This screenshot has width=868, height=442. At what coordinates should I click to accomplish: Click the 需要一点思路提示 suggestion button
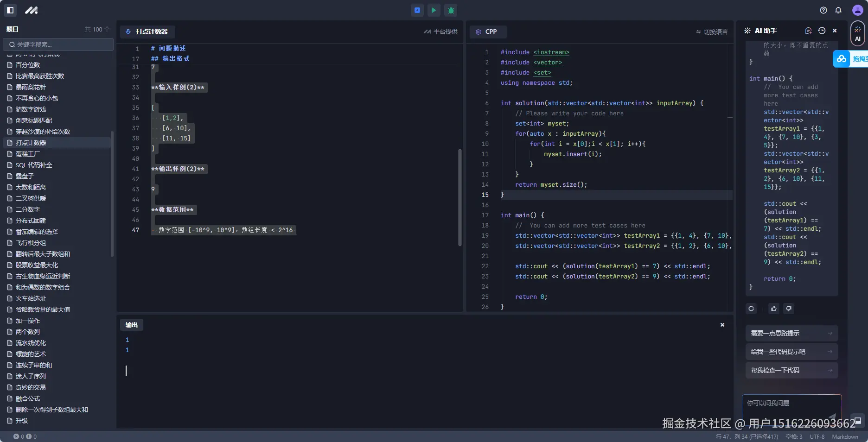791,333
